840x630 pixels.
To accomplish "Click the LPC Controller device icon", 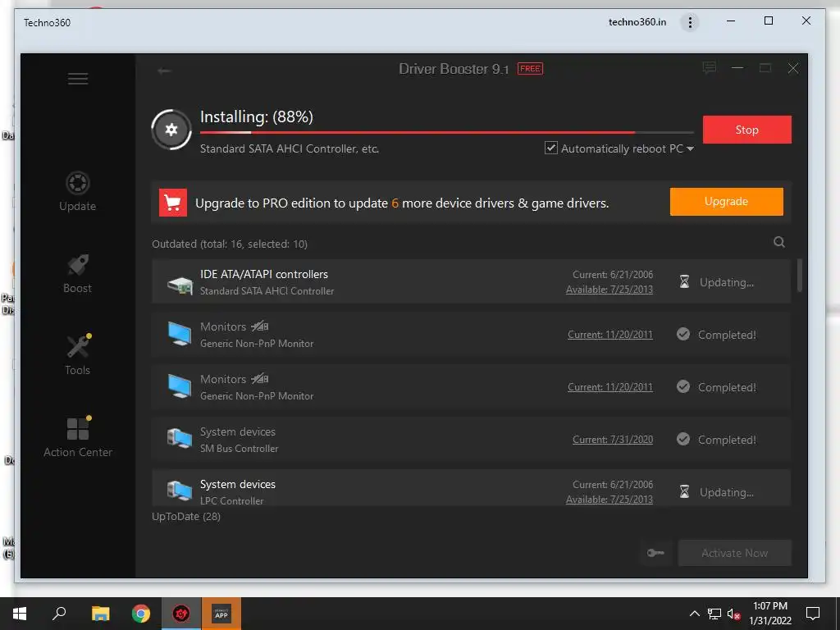I will 180,491.
